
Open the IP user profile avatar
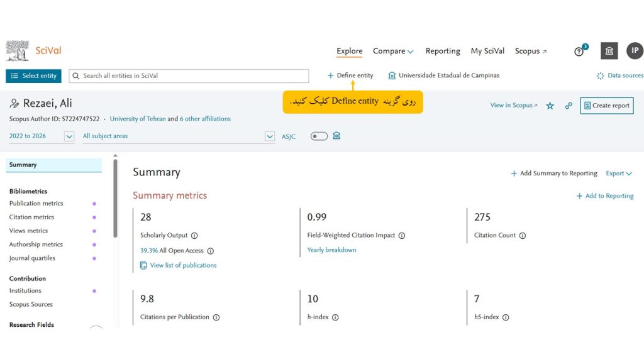[x=635, y=50]
